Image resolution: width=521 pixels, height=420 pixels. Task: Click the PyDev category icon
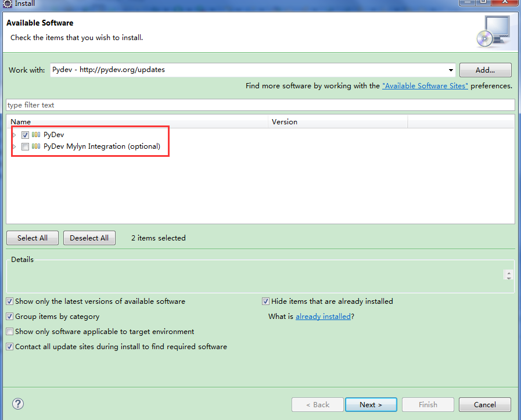[x=36, y=135]
